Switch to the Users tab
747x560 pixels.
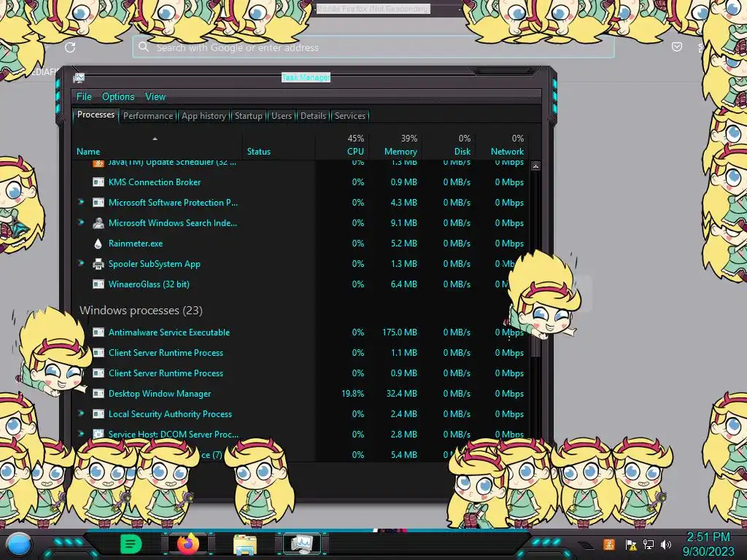281,116
